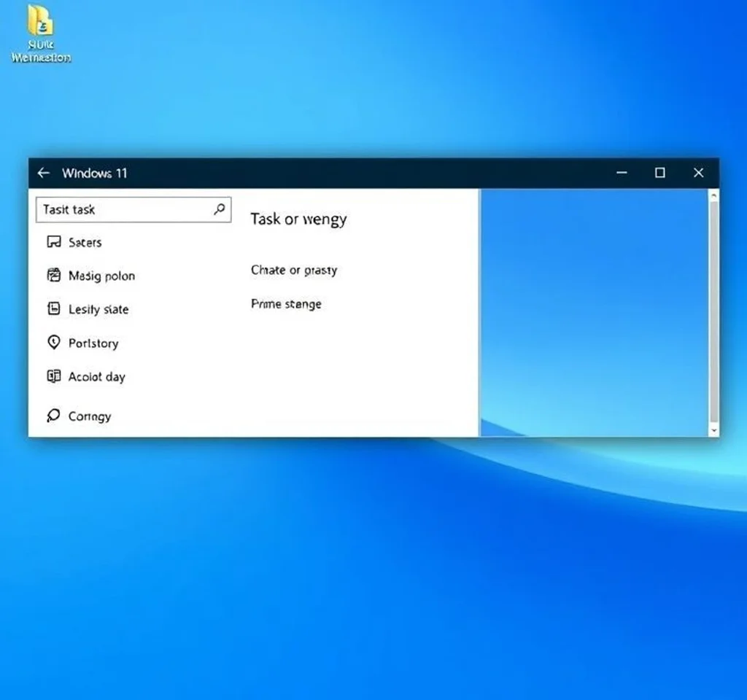This screenshot has width=747, height=700.
Task: Maximize the Windows 11 window
Action: click(660, 173)
